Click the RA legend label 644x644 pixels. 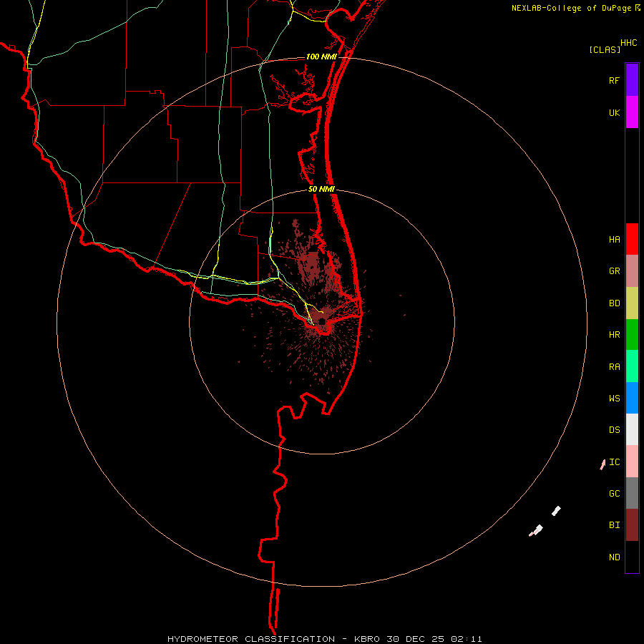coord(614,367)
